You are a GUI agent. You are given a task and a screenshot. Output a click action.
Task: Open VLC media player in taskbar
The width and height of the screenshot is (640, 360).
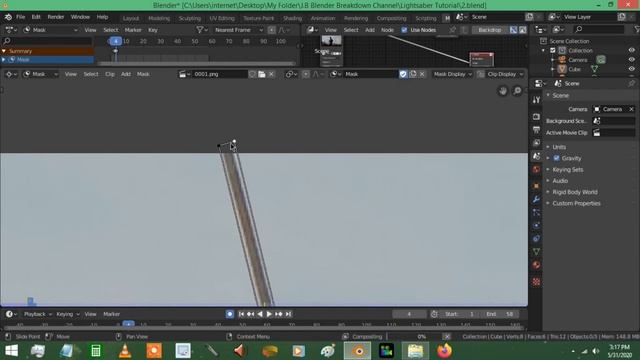click(x=125, y=351)
